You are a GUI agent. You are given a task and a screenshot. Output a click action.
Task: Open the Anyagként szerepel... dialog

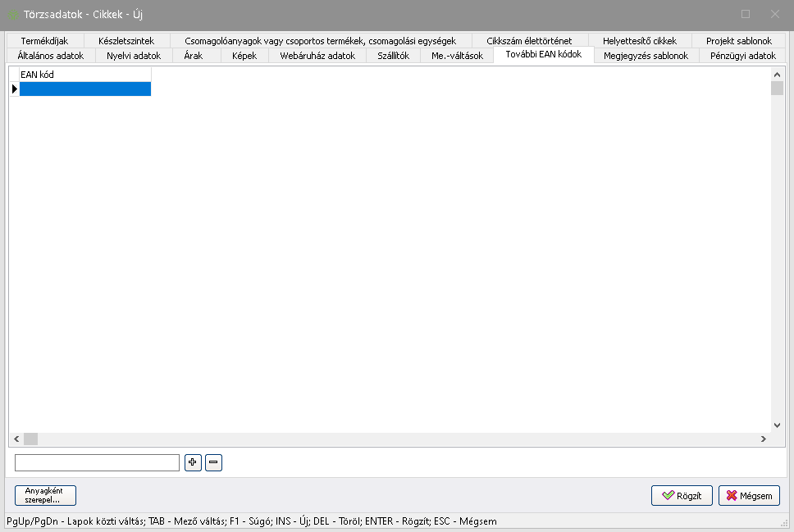[45, 495]
